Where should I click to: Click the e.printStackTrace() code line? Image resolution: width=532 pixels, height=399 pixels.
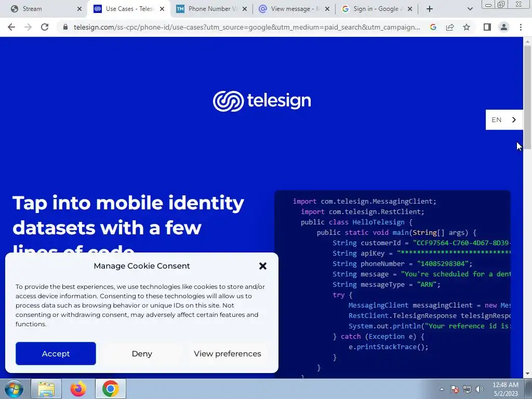[x=389, y=347]
